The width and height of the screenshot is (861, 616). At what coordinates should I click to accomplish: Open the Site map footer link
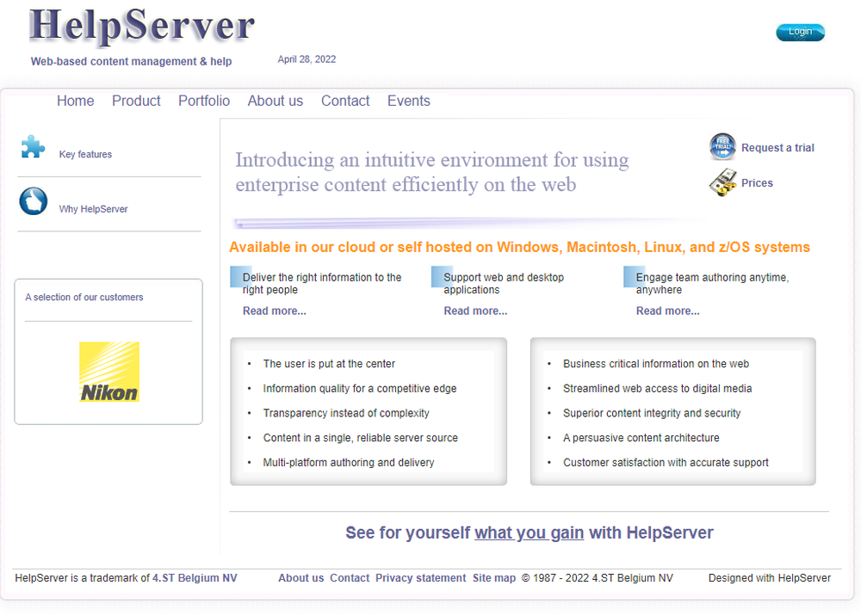click(x=494, y=578)
